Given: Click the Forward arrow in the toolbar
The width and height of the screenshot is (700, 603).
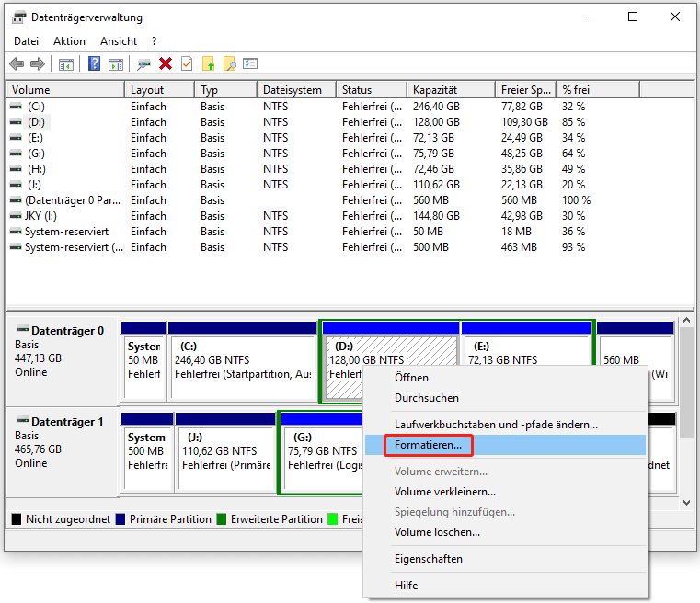Looking at the screenshot, I should 38,63.
